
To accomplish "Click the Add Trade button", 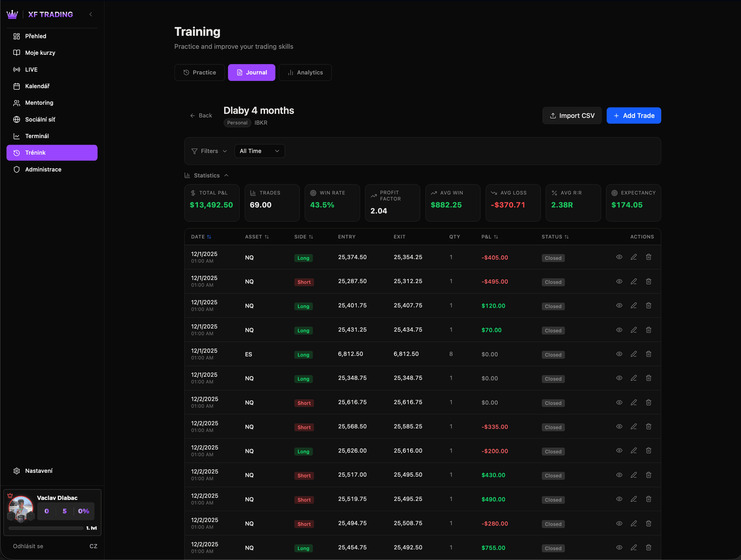I will click(x=633, y=116).
